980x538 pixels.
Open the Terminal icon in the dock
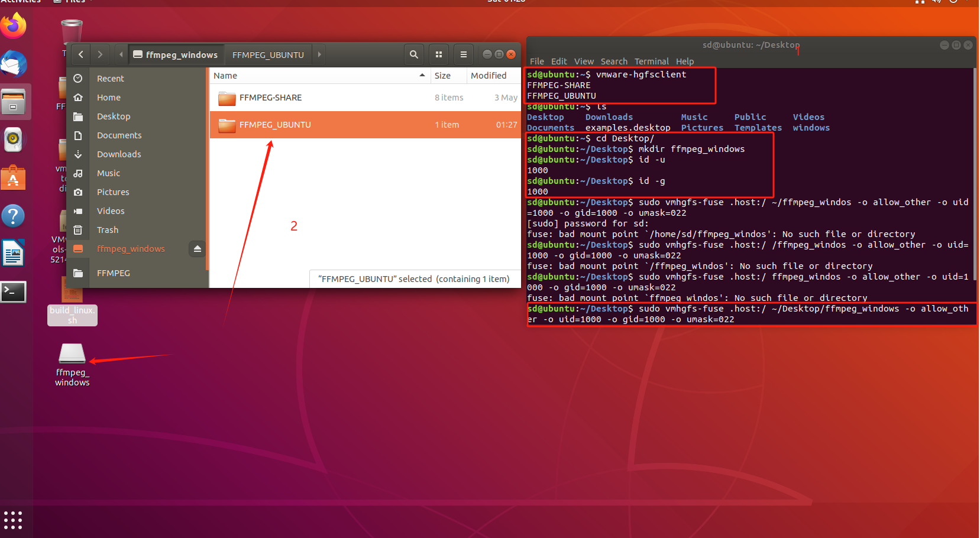(14, 291)
